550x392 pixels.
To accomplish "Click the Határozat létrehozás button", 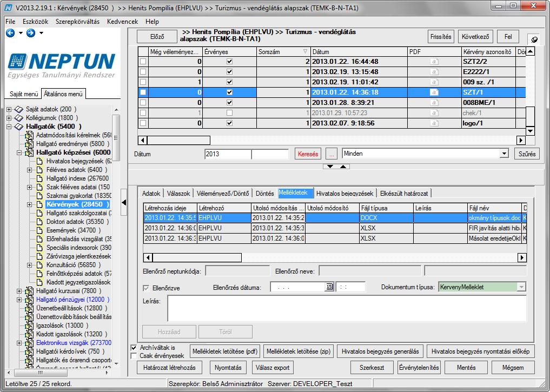I will [x=170, y=368].
